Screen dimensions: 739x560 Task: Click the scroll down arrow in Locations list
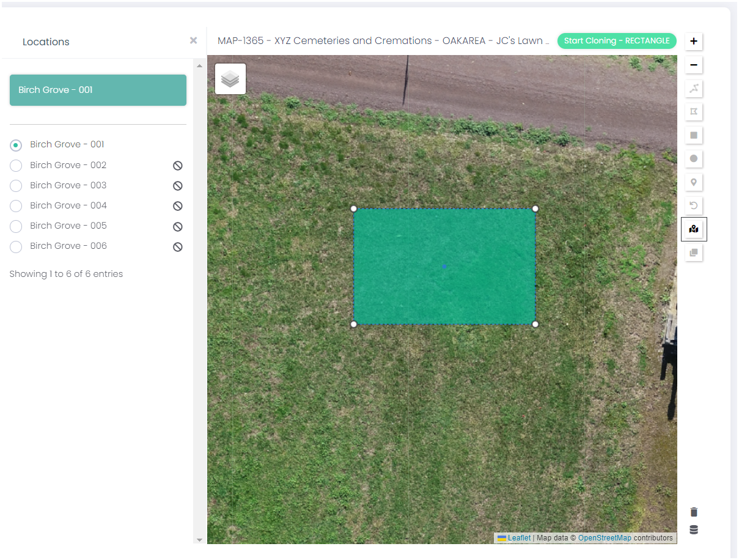point(199,540)
